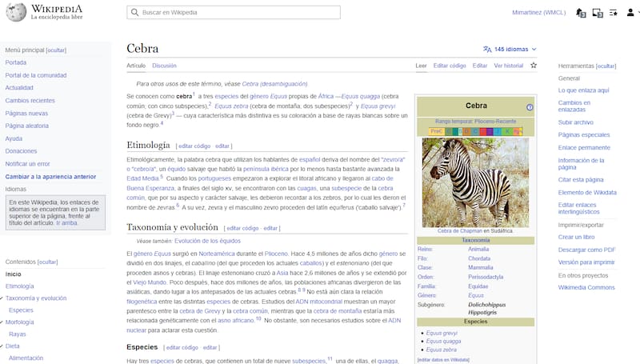Click the search magnifier icon
This screenshot has width=640, height=364.
coord(134,14)
